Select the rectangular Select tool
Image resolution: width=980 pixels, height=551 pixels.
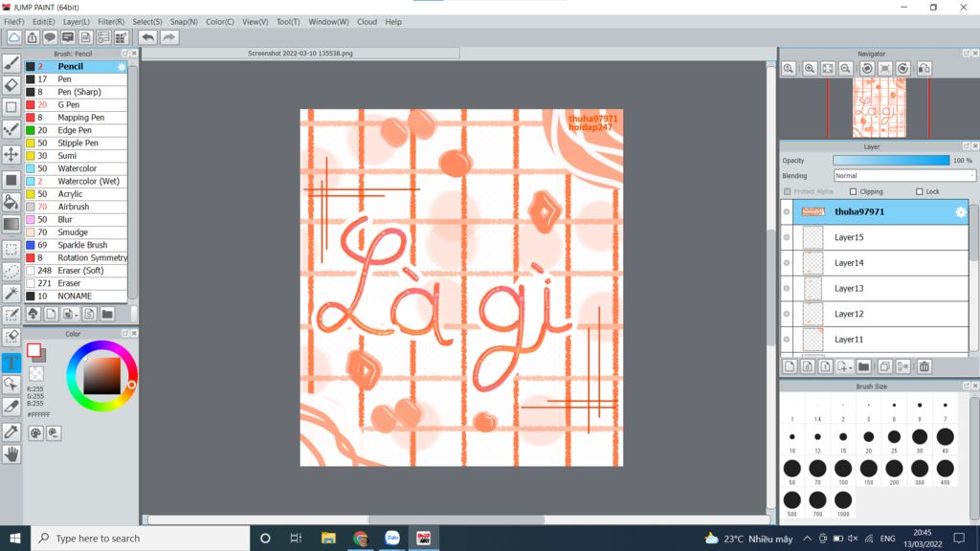pyautogui.click(x=11, y=250)
